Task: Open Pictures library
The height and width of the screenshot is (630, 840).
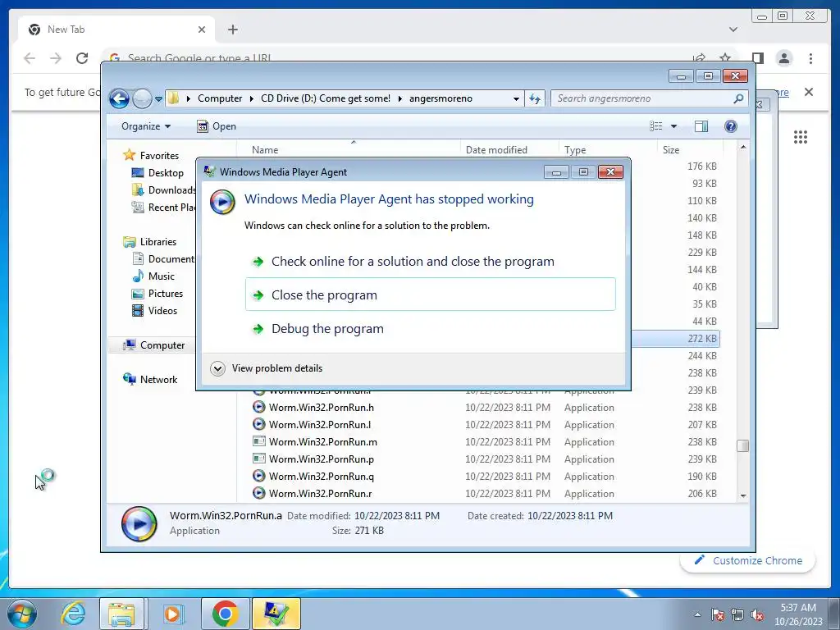Action: pyautogui.click(x=157, y=294)
